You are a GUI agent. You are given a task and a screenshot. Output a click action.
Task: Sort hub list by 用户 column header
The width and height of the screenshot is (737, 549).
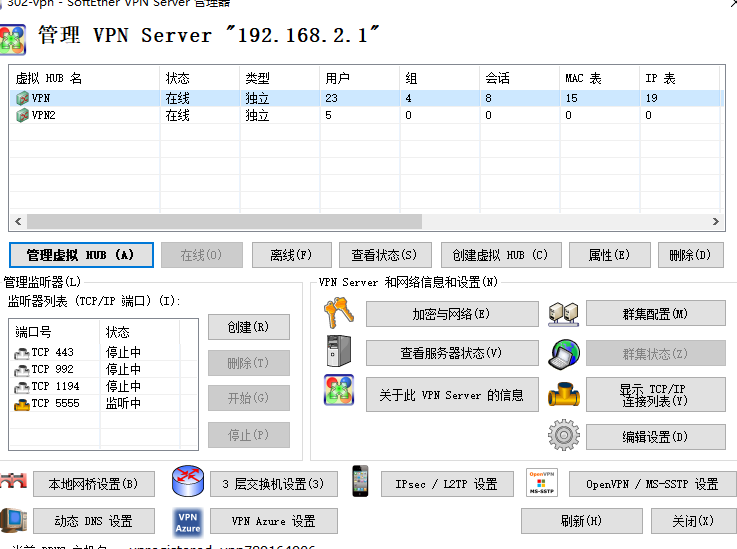coord(360,78)
